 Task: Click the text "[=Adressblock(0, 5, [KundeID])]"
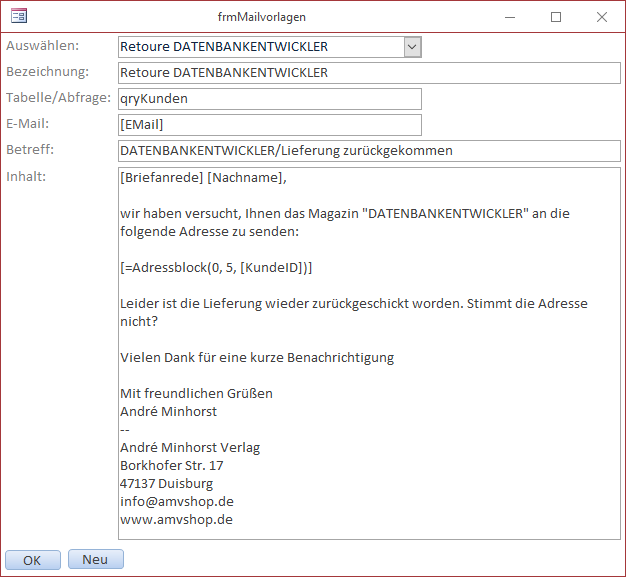[216, 268]
